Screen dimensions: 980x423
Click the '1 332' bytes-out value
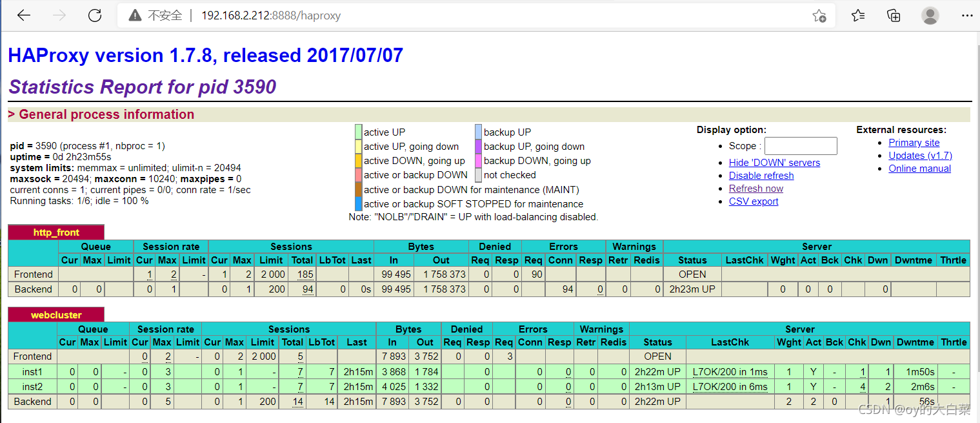[x=426, y=387]
